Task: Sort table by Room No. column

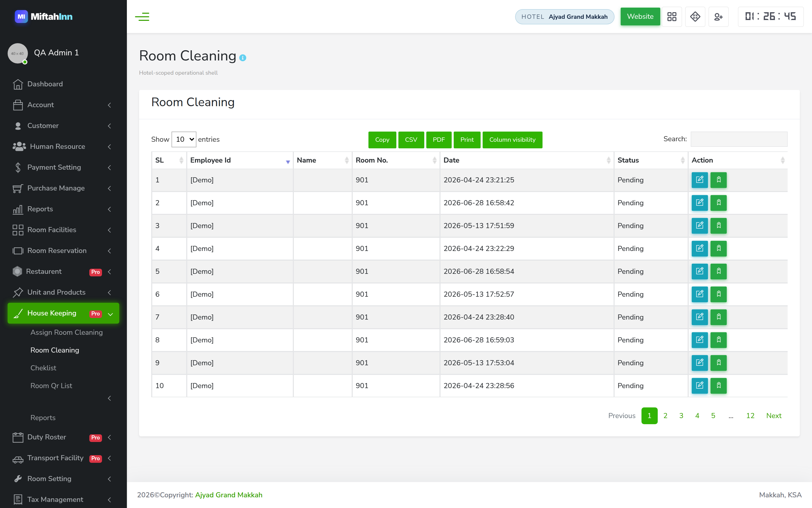Action: point(396,160)
